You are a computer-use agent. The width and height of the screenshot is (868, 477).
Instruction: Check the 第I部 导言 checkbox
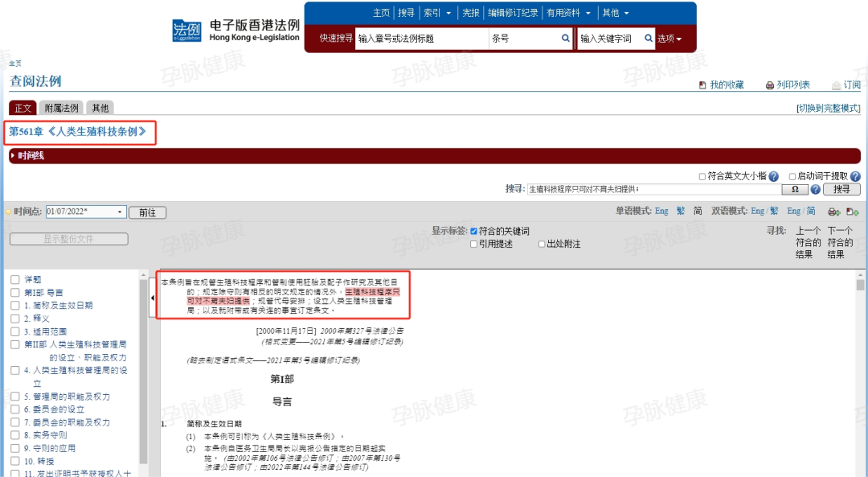15,293
